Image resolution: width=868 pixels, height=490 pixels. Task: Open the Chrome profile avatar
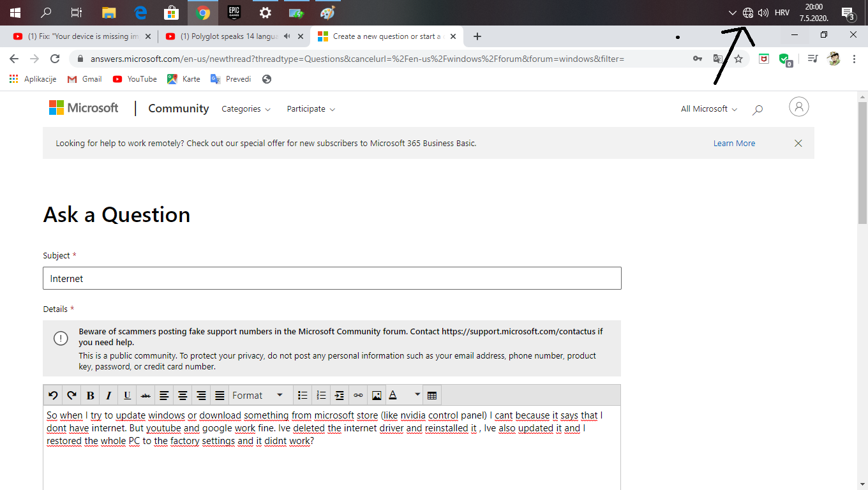tap(834, 59)
